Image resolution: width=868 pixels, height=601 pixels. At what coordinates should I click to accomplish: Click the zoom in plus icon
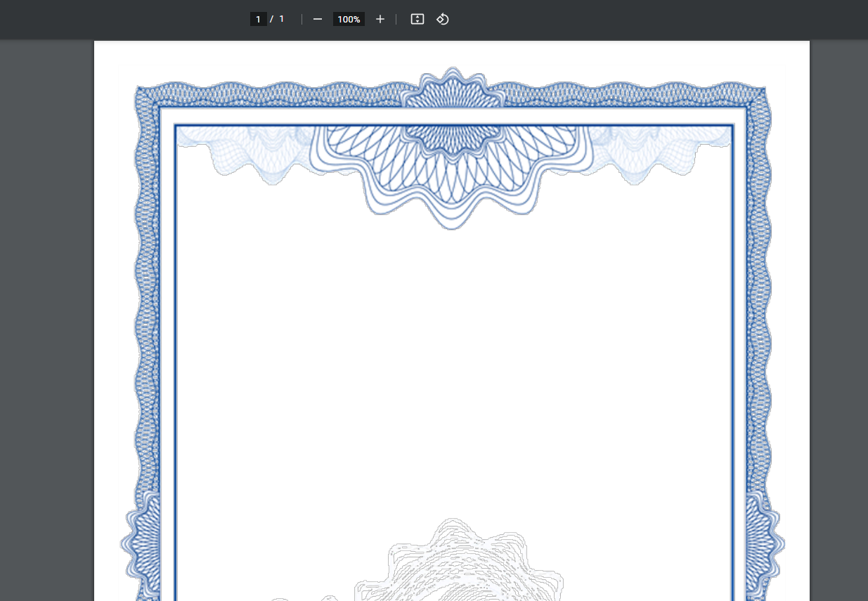[380, 19]
